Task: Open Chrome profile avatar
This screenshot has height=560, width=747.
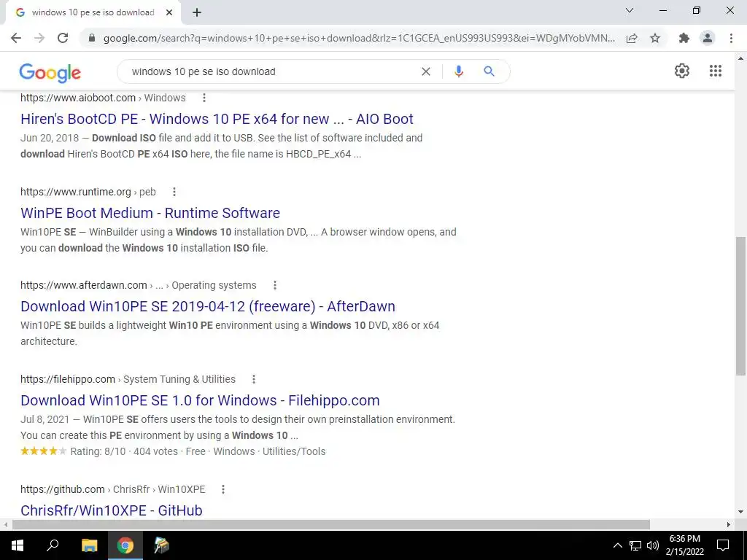Action: click(708, 38)
